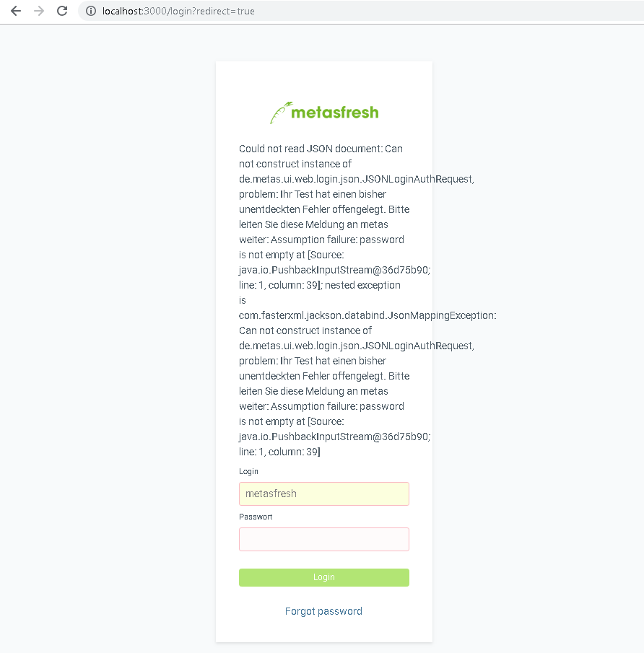
Task: Click the Passwort label
Action: 255,517
